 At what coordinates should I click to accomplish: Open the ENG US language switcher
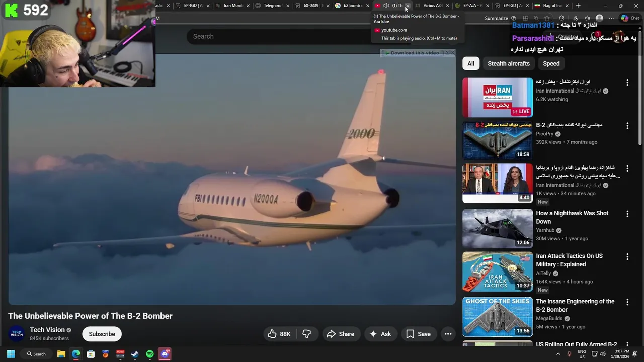[x=582, y=354]
